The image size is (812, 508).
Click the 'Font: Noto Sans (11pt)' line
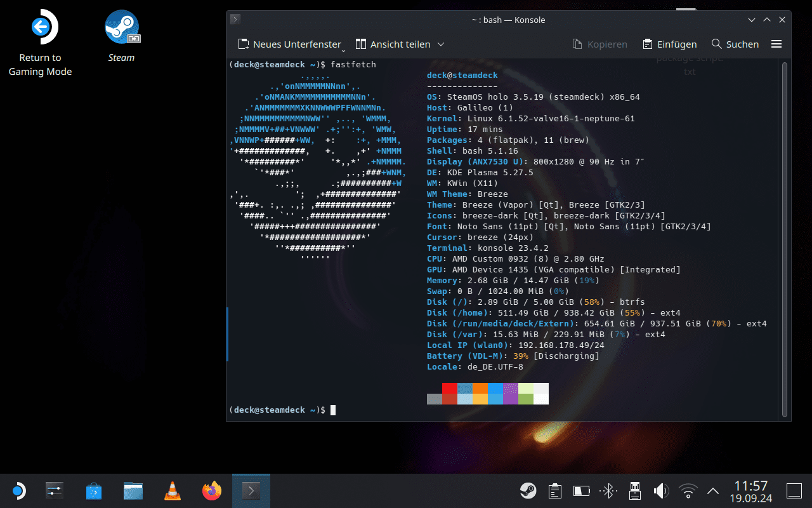[569, 227]
